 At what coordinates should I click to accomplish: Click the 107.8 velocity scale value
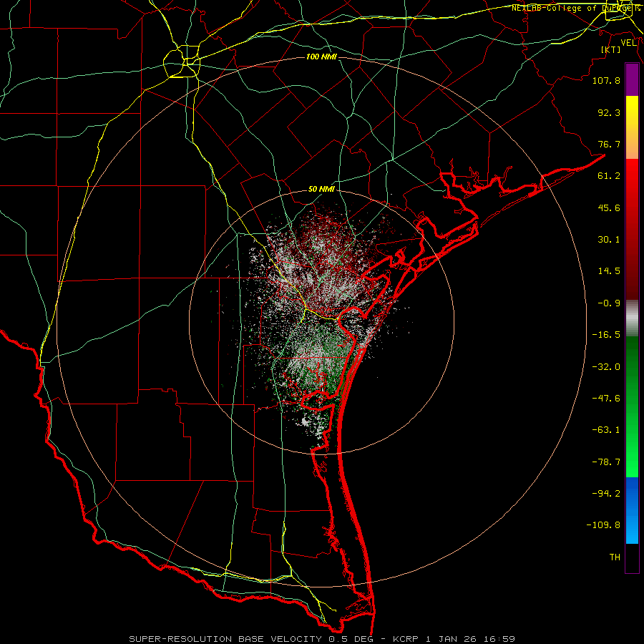coord(606,80)
